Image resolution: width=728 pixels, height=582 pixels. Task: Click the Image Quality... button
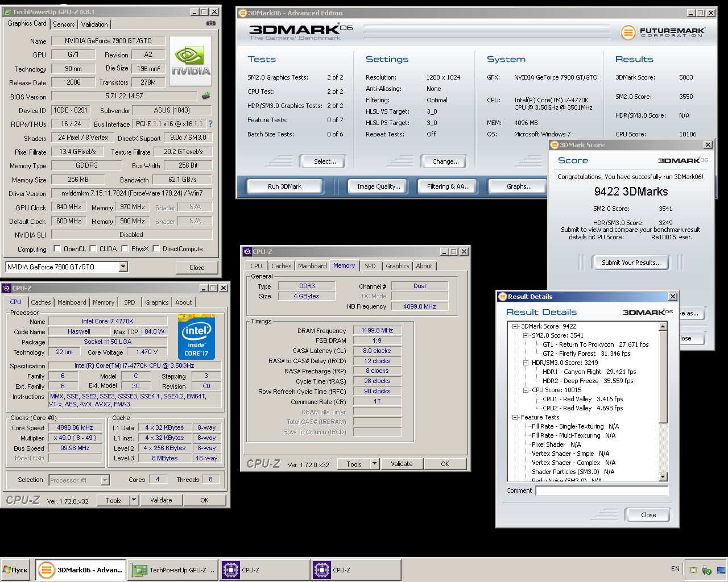coord(378,186)
